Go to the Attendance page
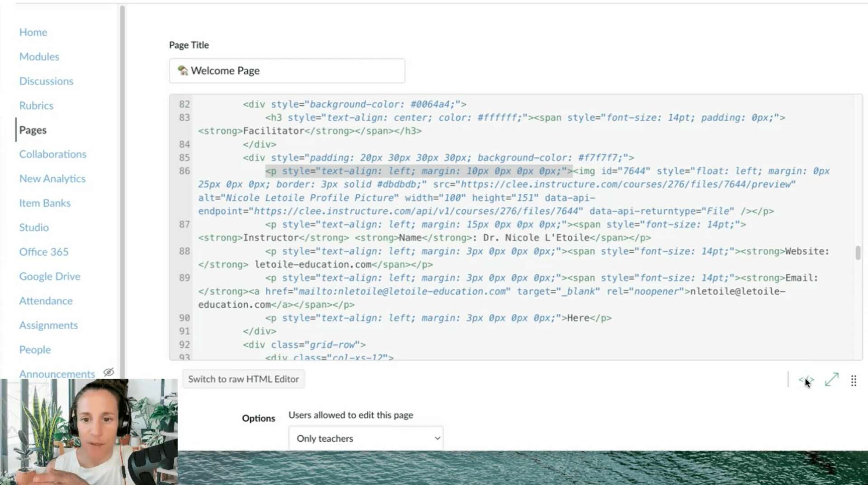Image resolution: width=868 pixels, height=485 pixels. pyautogui.click(x=46, y=301)
